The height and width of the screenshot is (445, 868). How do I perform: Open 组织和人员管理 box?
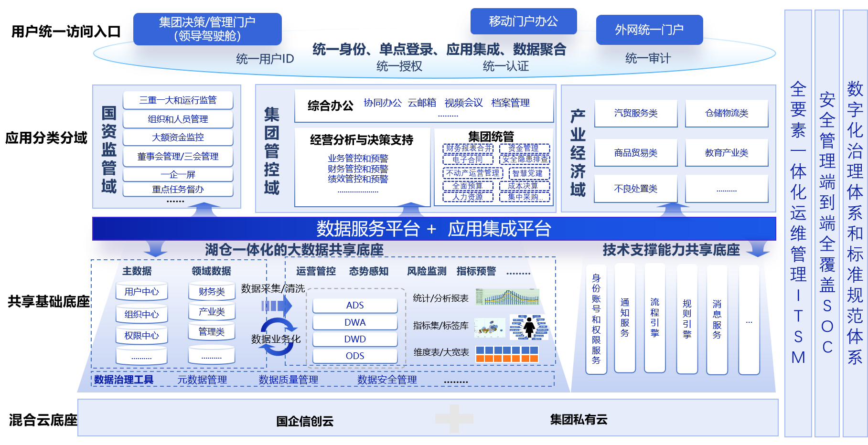click(178, 119)
